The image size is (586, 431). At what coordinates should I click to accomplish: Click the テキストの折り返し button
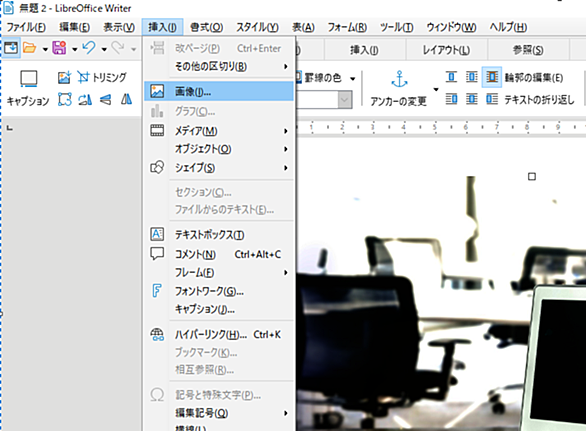coord(539,99)
